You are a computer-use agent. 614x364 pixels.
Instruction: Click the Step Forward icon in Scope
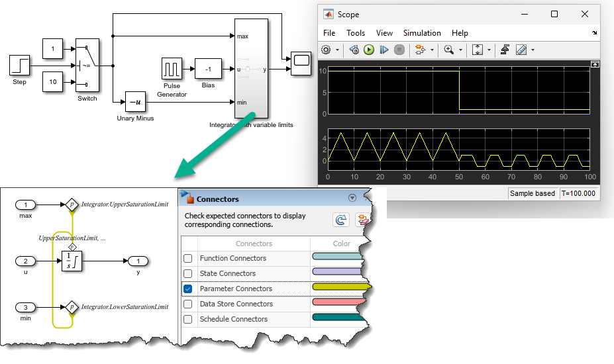pos(384,50)
